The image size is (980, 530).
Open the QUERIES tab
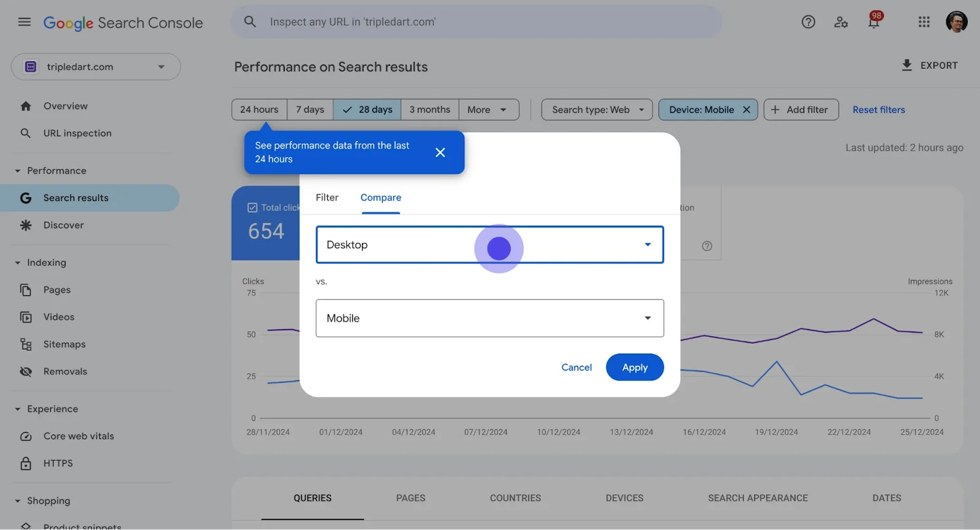[312, 498]
